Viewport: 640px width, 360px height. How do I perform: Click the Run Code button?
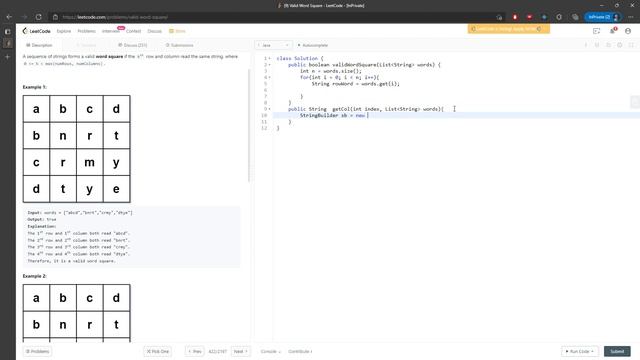point(580,351)
